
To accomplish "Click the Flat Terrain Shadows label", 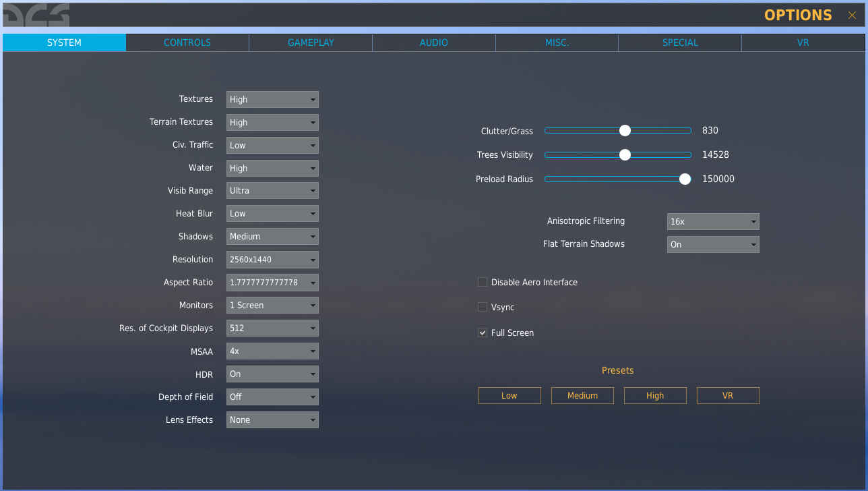I will point(584,244).
